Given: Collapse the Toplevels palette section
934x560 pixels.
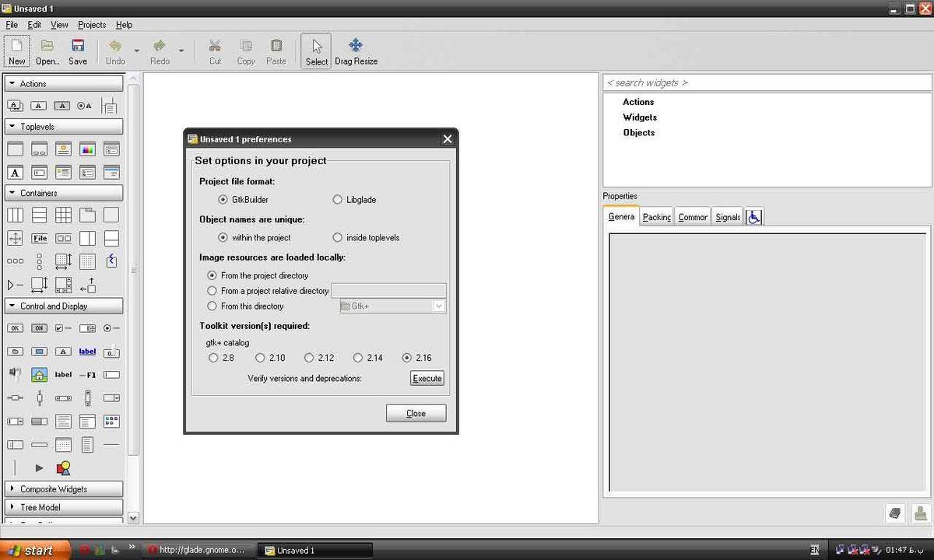Looking at the screenshot, I should [64, 126].
